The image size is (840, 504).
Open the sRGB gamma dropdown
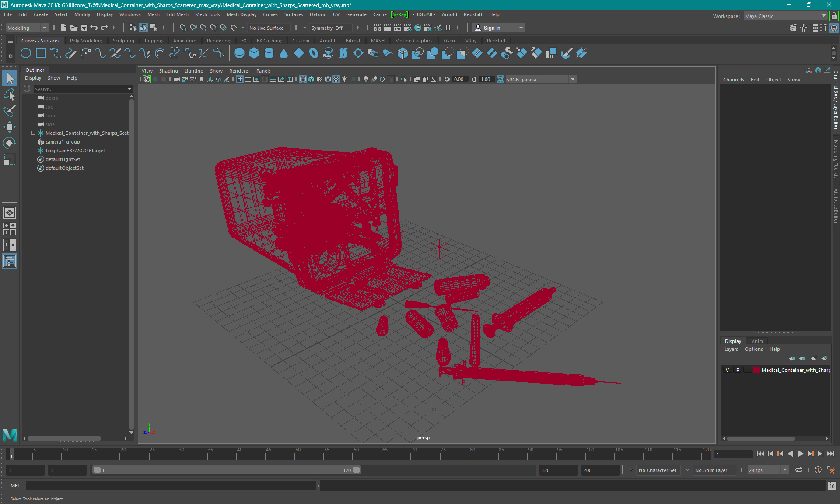pyautogui.click(x=541, y=79)
